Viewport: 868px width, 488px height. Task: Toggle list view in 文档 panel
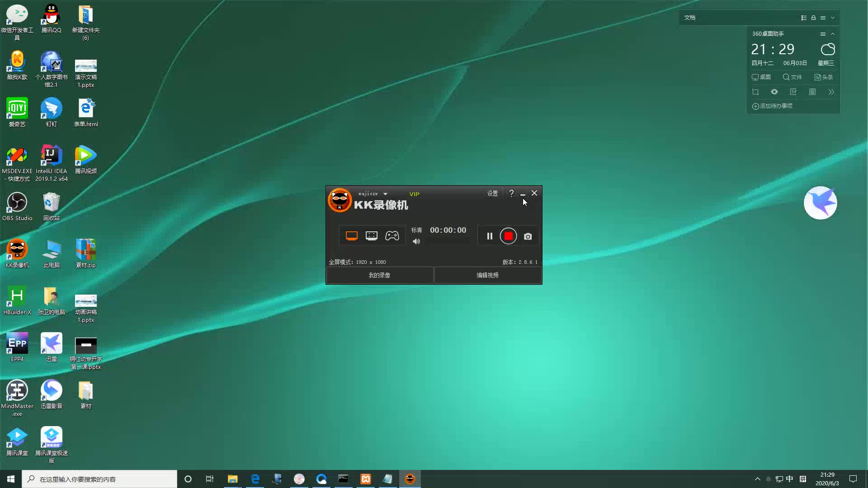pyautogui.click(x=804, y=18)
